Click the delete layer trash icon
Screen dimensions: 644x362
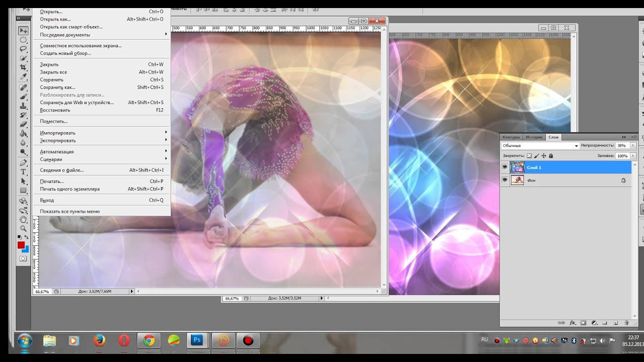pos(626,323)
